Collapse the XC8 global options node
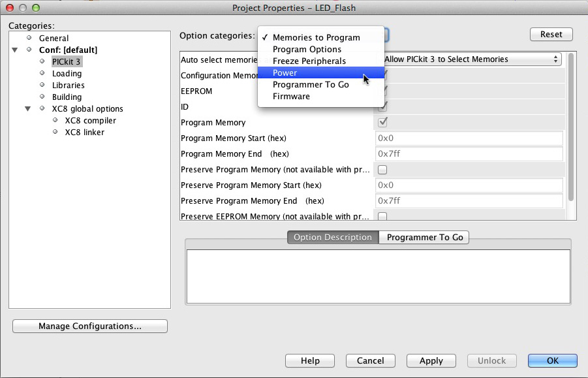This screenshot has width=588, height=378. click(x=28, y=109)
